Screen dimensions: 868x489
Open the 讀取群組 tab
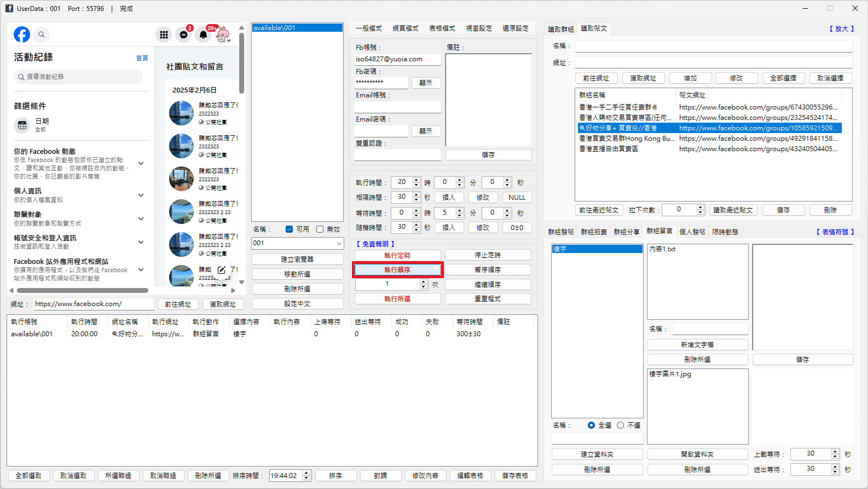[561, 29]
